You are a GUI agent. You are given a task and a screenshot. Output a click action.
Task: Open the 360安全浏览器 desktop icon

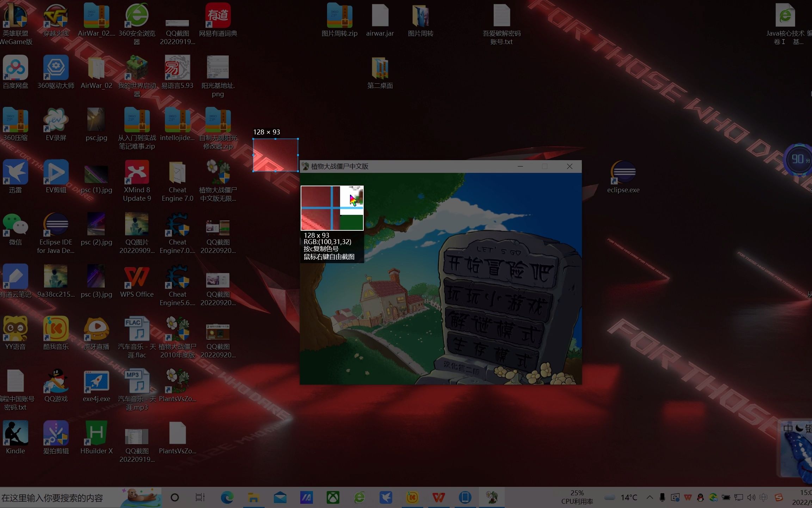coord(137,23)
